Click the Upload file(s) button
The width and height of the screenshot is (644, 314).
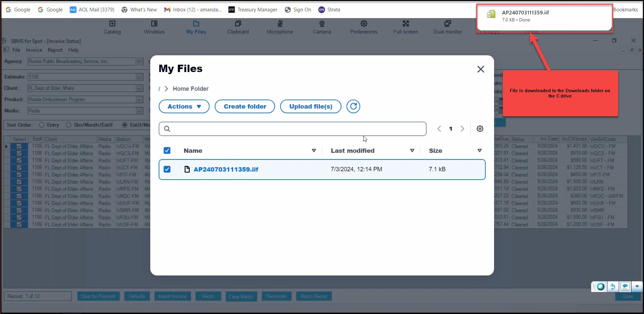pyautogui.click(x=311, y=107)
